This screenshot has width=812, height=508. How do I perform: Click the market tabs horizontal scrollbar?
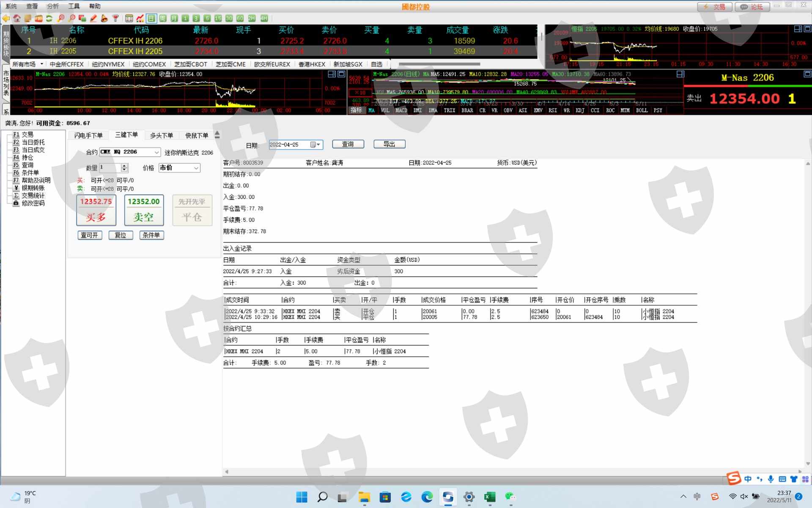(439, 64)
